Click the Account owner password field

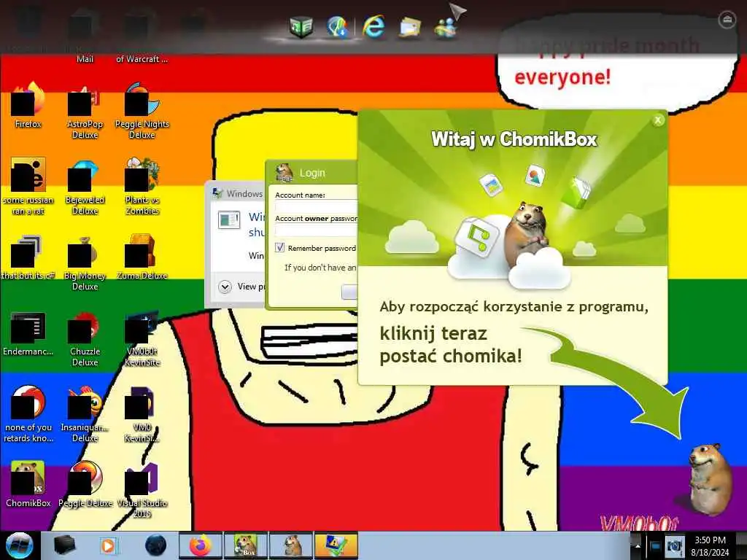(x=317, y=230)
